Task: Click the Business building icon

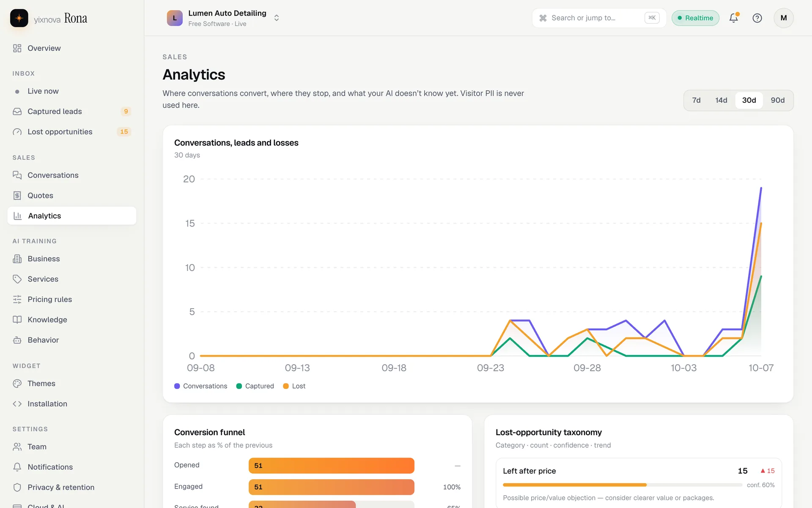Action: pos(17,259)
